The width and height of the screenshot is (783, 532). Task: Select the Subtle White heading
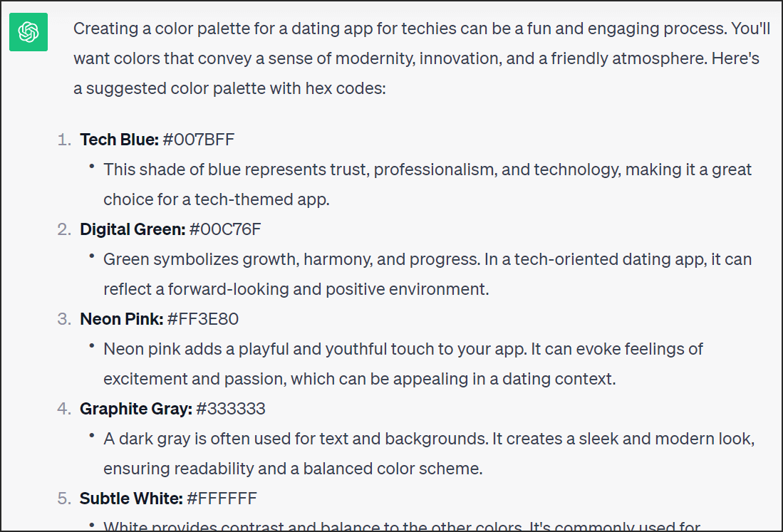[131, 499]
